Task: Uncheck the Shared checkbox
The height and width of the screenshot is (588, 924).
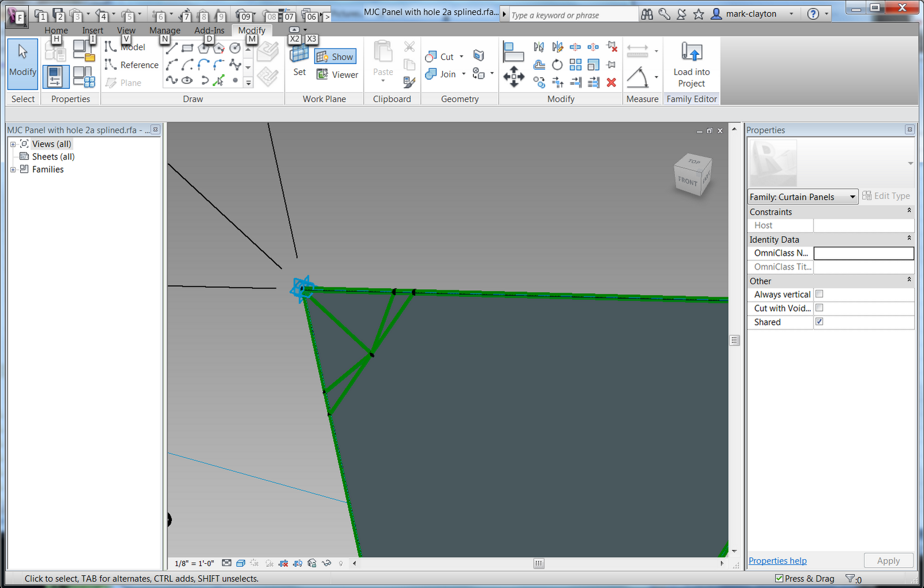Action: point(819,321)
